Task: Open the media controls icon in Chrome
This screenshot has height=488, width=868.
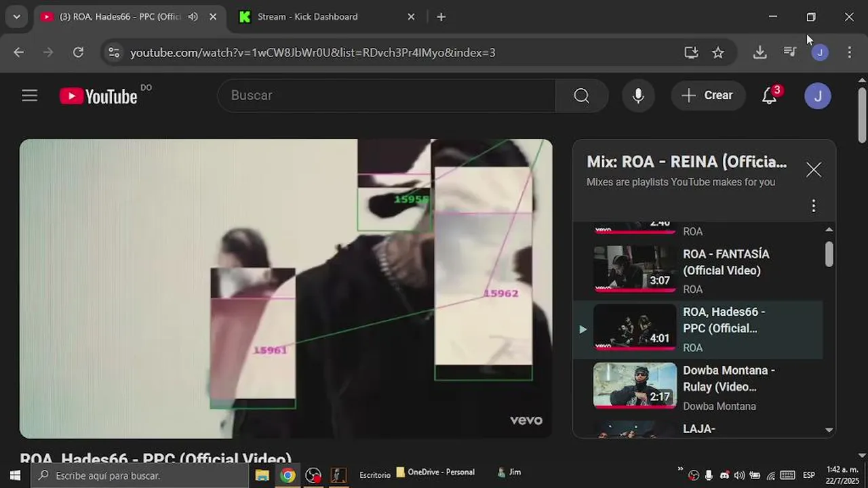Action: point(790,52)
